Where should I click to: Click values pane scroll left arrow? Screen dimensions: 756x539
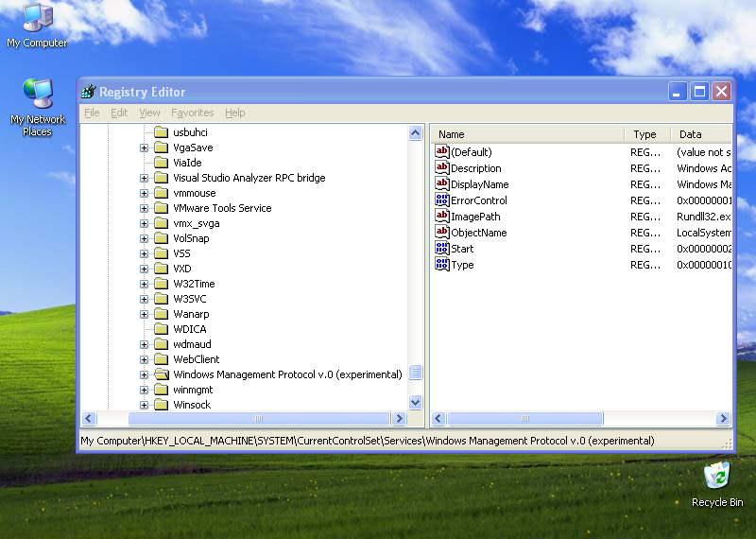pyautogui.click(x=438, y=418)
